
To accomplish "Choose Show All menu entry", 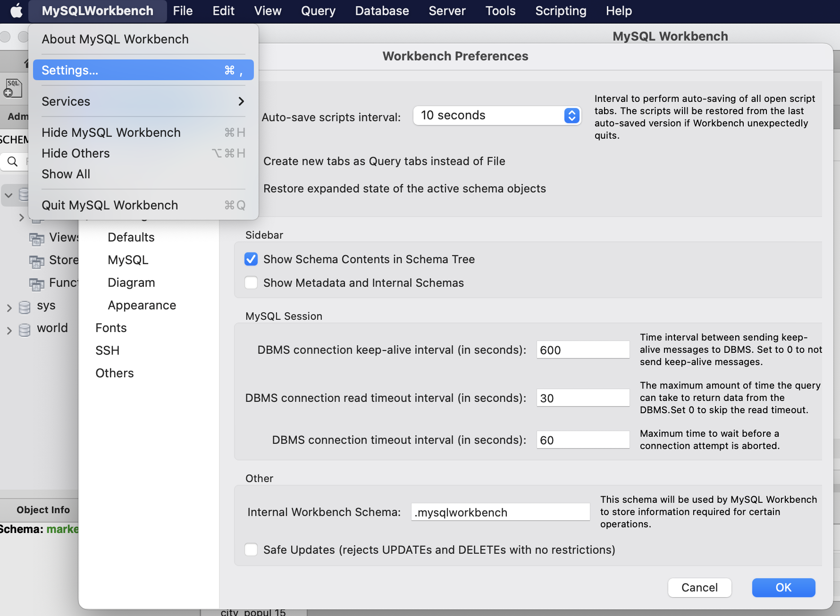I will [143, 174].
